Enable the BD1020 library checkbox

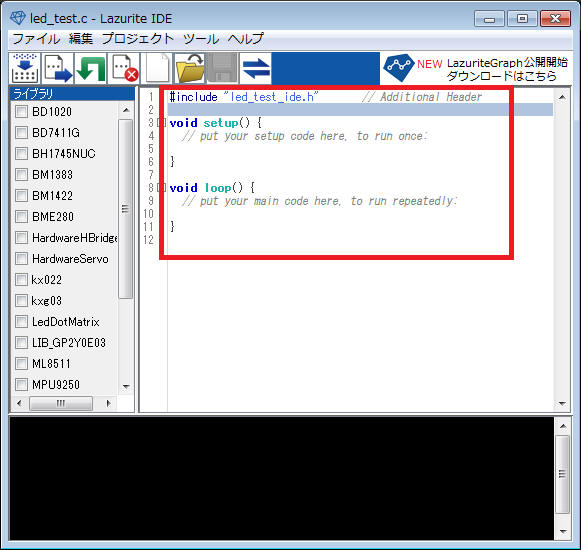coord(21,111)
